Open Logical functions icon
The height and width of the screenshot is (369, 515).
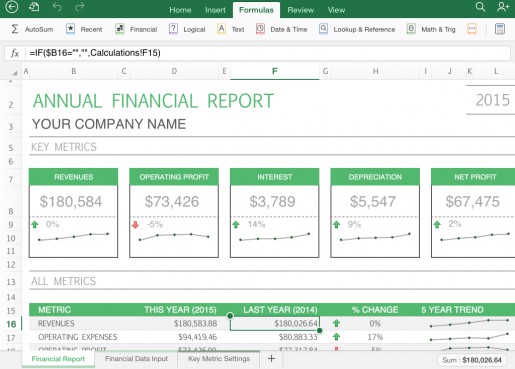point(173,29)
